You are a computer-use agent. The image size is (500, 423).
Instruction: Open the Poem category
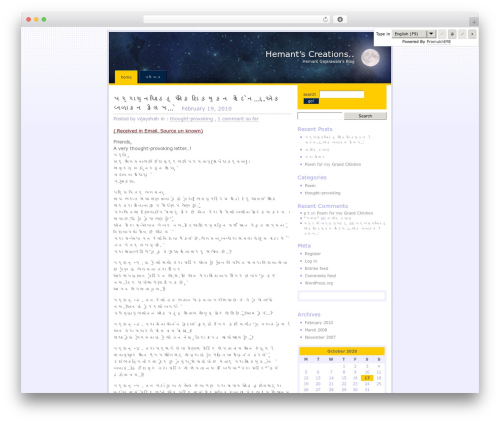tap(310, 186)
